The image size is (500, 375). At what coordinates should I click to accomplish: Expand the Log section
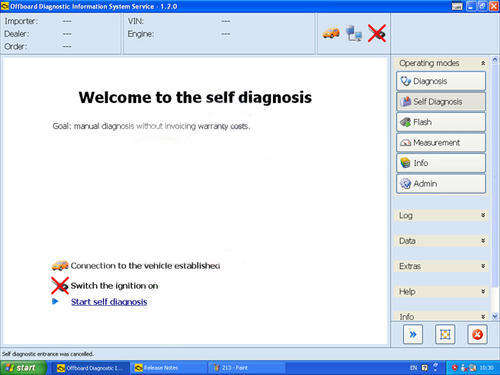tap(483, 215)
